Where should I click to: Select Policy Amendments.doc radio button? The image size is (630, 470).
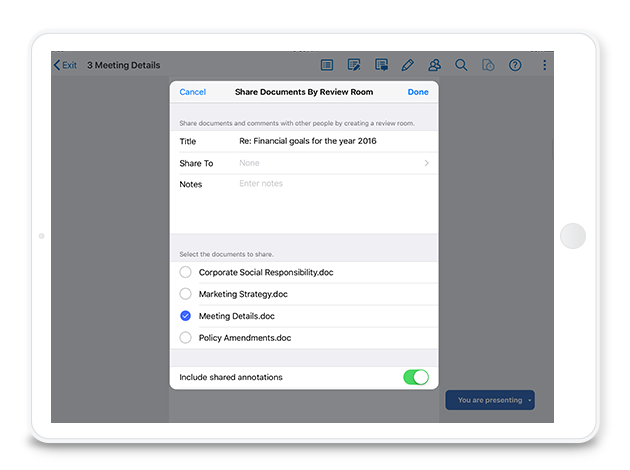(x=185, y=338)
